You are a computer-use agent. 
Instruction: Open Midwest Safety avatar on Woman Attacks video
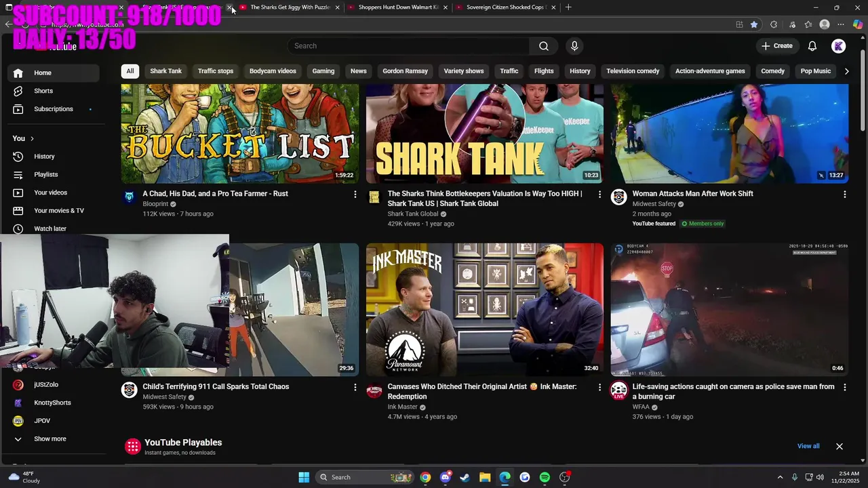coord(618,197)
